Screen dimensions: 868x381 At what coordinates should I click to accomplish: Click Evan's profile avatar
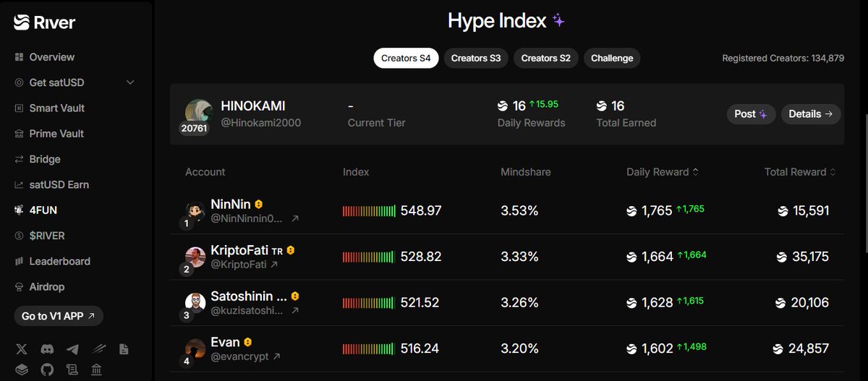click(196, 348)
